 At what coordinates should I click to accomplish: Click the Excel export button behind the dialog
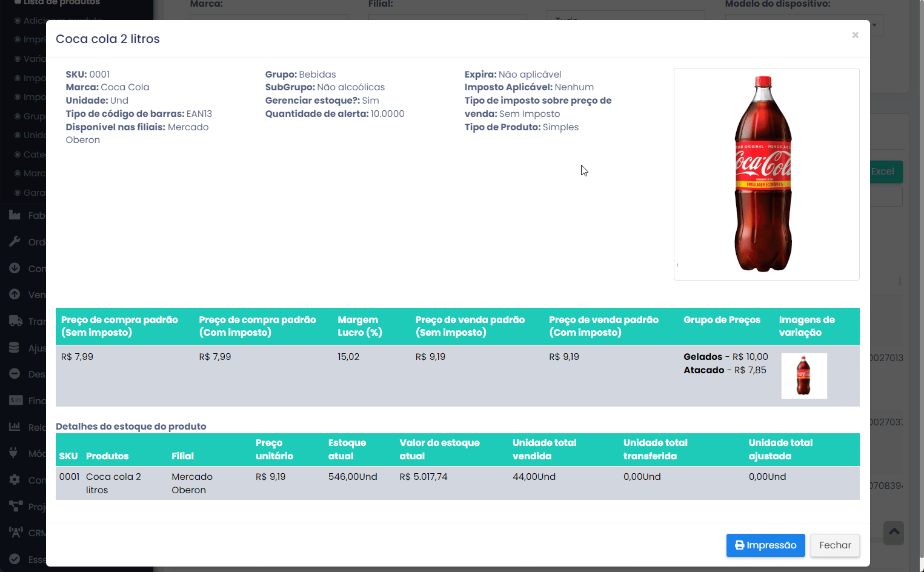tap(886, 171)
